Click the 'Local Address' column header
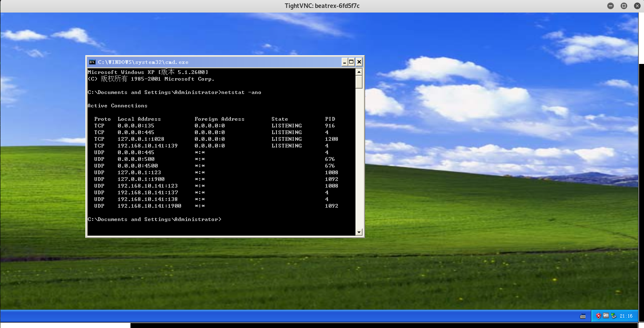The width and height of the screenshot is (644, 328). [139, 119]
